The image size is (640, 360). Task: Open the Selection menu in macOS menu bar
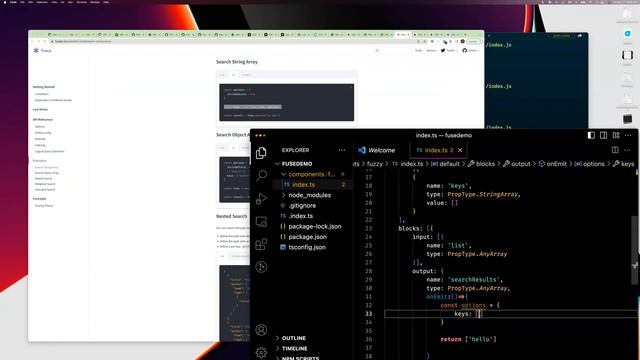click(42, 2)
